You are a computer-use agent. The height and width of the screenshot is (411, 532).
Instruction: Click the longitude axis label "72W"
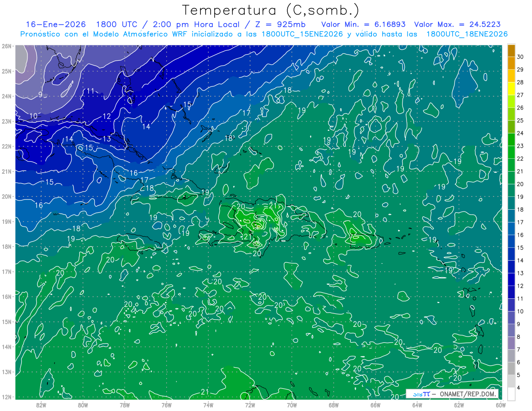[x=250, y=404]
